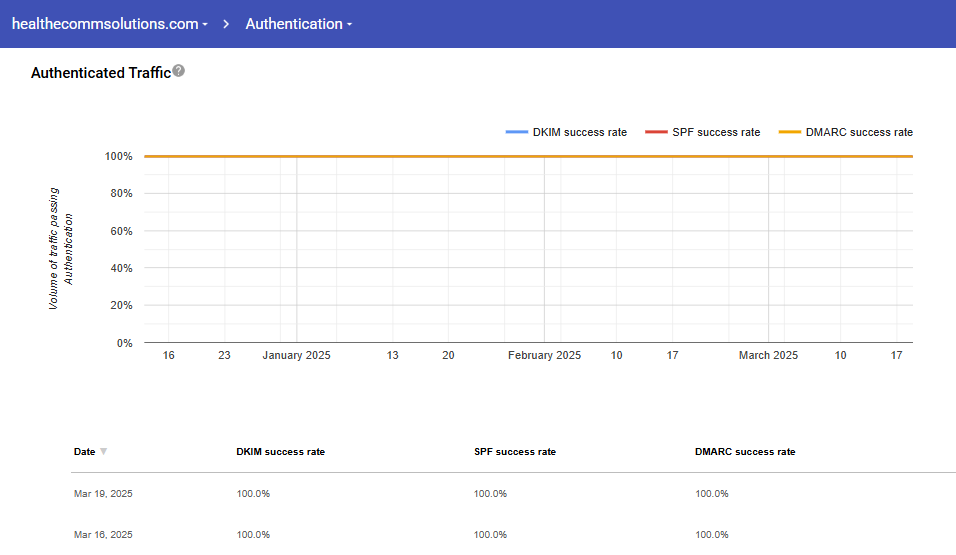Image resolution: width=956 pixels, height=555 pixels.
Task: Click the March 2025 marker on chart axis
Action: pos(768,355)
